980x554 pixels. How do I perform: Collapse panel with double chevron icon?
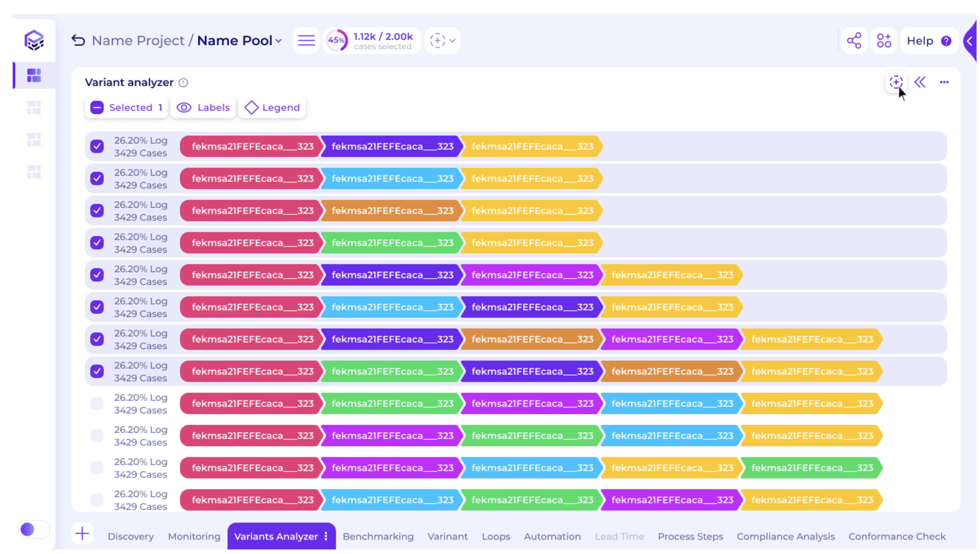(x=920, y=82)
